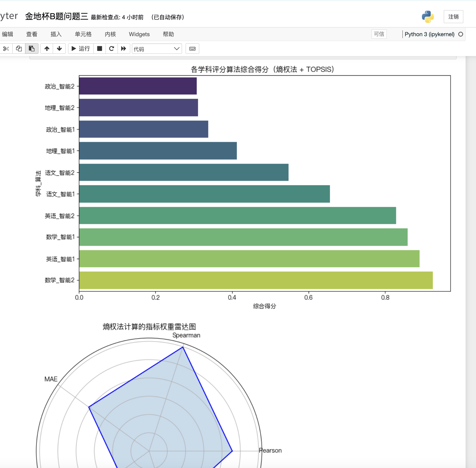Click the 语文_智能1 bar in chart
Image resolution: width=476 pixels, height=468 pixels.
[x=204, y=194]
